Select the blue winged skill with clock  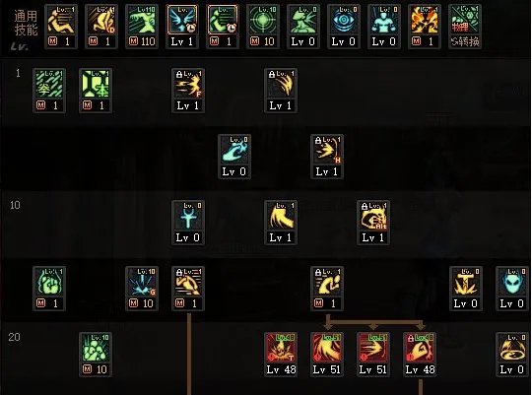pyautogui.click(x=182, y=20)
